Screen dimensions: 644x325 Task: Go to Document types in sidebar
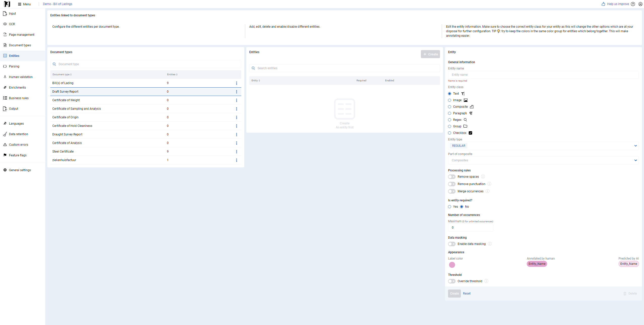[23, 45]
